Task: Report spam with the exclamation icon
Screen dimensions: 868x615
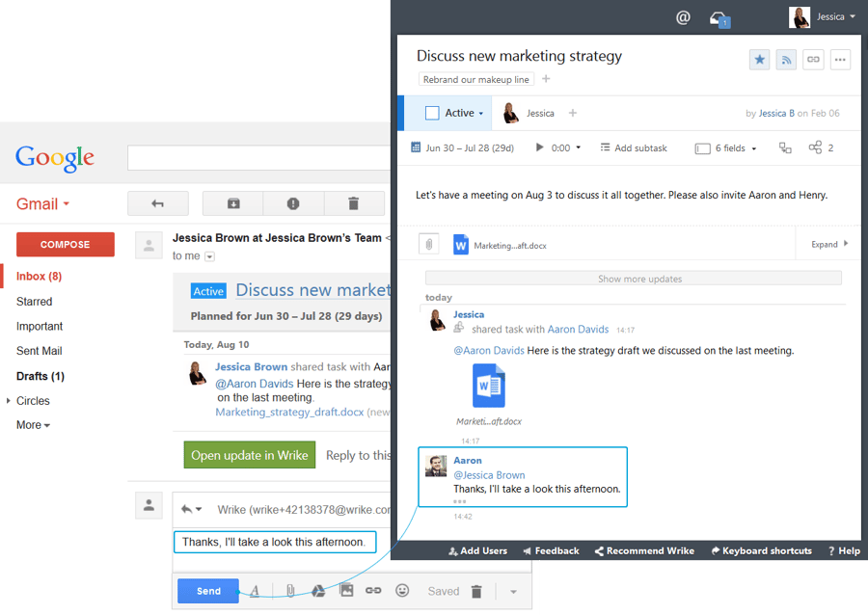Action: coord(293,203)
